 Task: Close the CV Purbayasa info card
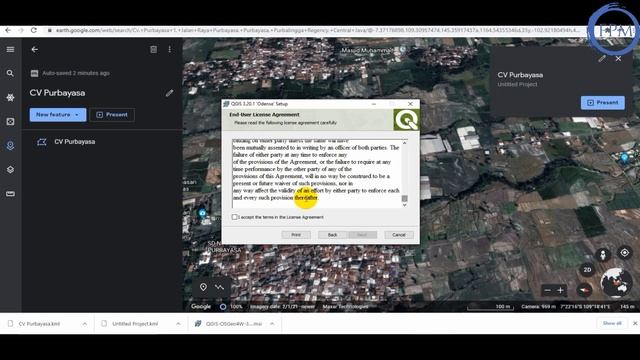click(618, 59)
